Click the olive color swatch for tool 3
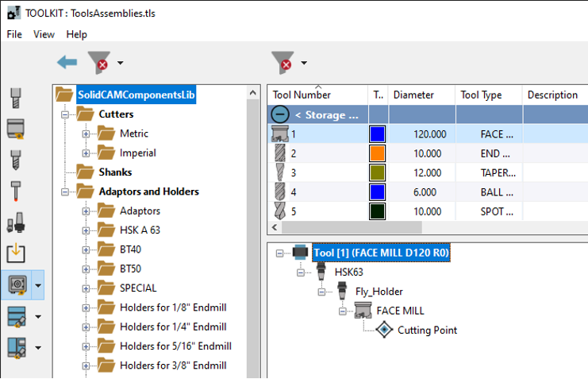The height and width of the screenshot is (379, 588). point(377,172)
